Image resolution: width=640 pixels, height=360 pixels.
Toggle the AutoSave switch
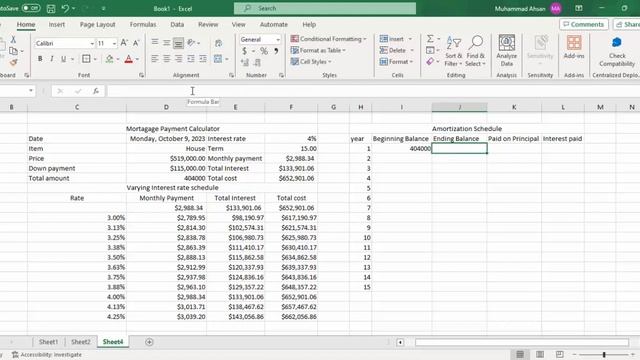point(31,8)
